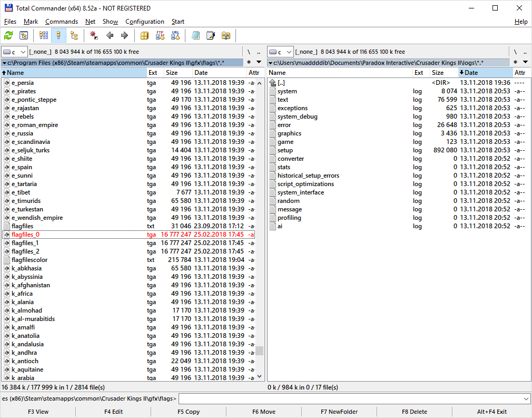Toggle the full details view icon
Screen dimensions: 532x418
[58, 35]
